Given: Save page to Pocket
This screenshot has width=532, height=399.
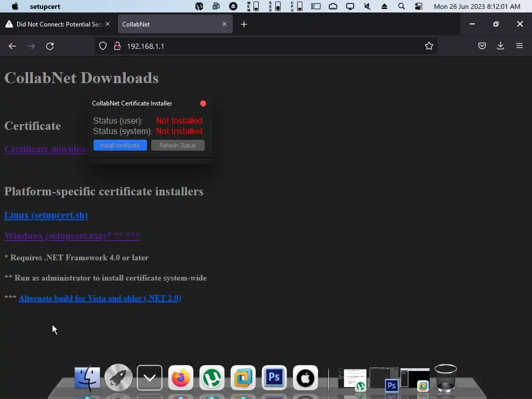Looking at the screenshot, I should [x=482, y=46].
